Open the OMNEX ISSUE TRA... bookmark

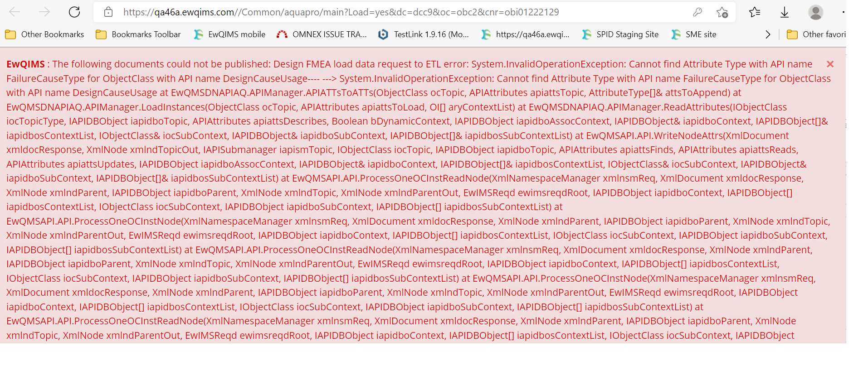click(x=322, y=34)
